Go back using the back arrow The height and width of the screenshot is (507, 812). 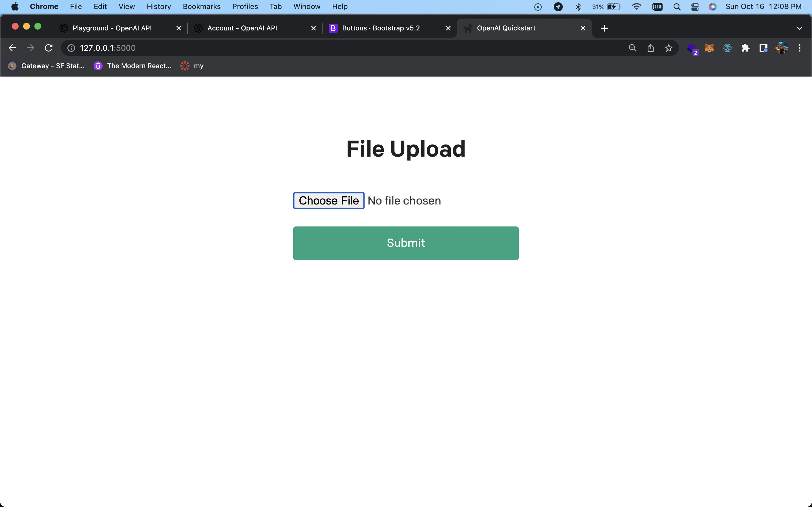point(12,48)
